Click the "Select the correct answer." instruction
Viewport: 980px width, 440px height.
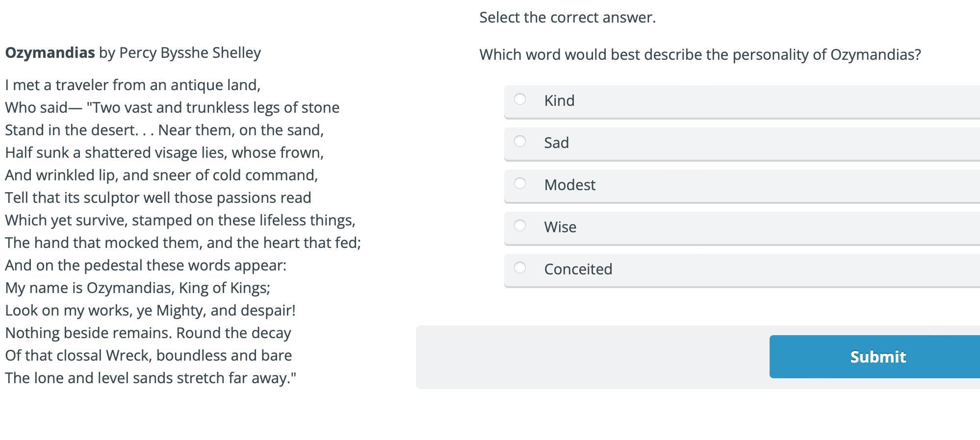[x=567, y=18]
